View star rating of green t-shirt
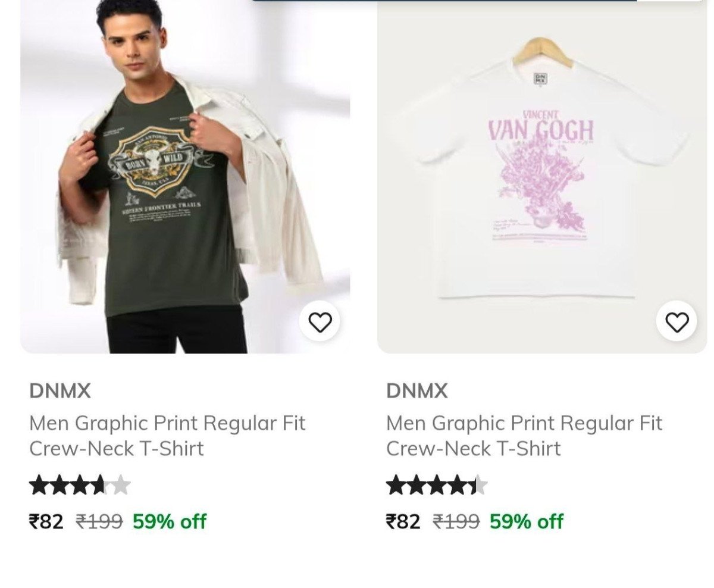This screenshot has width=714, height=588. click(80, 486)
